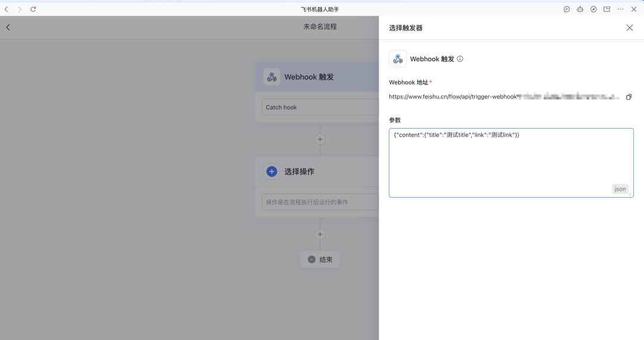Go back with the browser back arrow

(6, 9)
